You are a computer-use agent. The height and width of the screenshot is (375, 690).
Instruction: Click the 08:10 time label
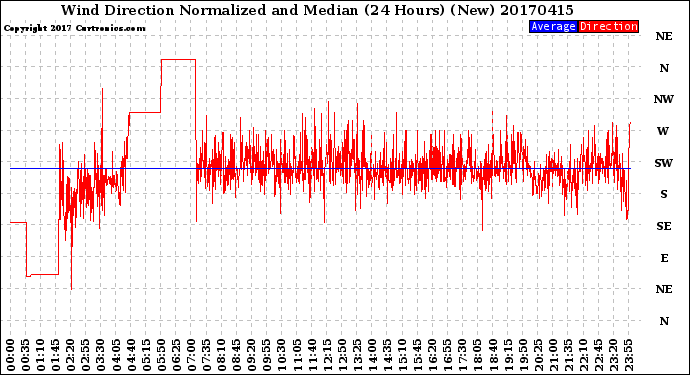(222, 355)
